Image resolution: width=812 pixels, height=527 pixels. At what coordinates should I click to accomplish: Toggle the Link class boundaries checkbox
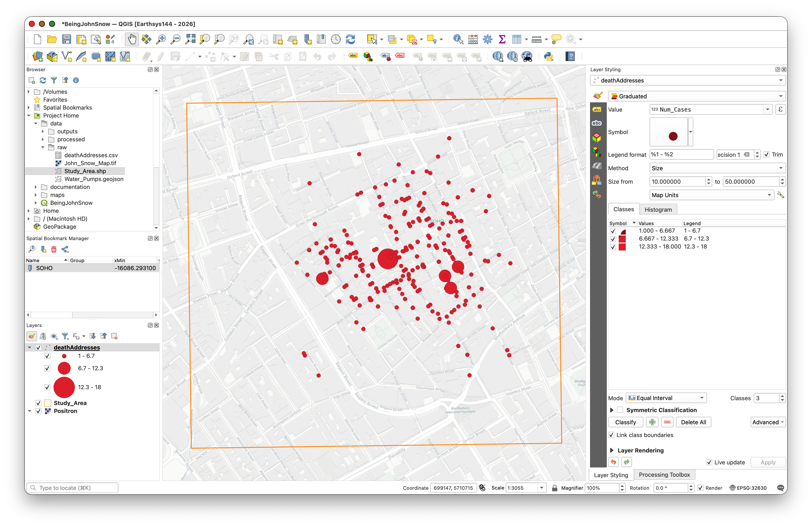(x=611, y=435)
